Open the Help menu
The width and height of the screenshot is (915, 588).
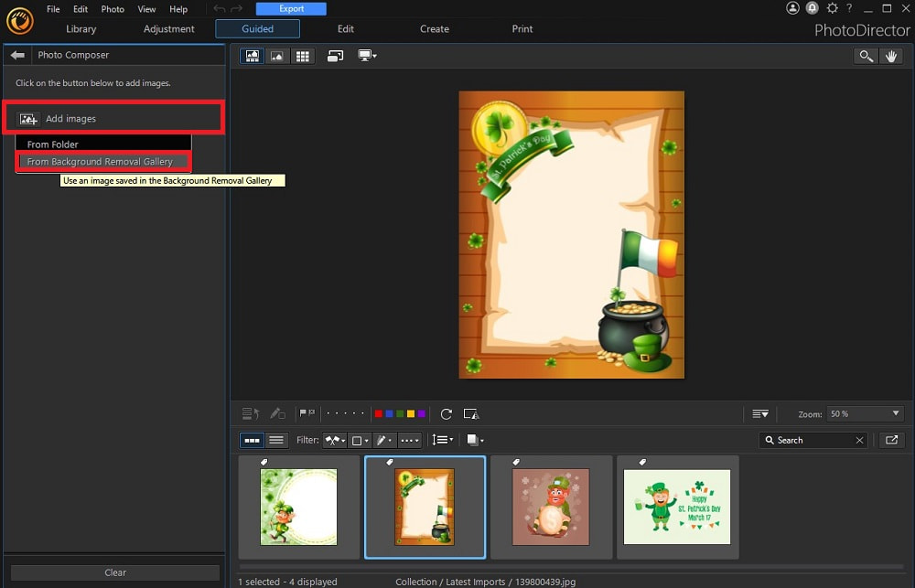[x=178, y=9]
